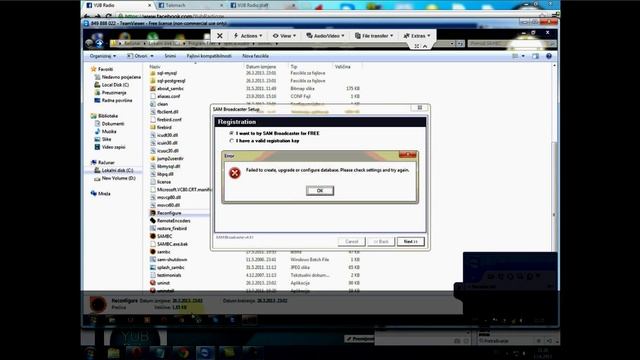Open Video zapisi library
Viewport: 640px width, 360px height.
(x=110, y=147)
